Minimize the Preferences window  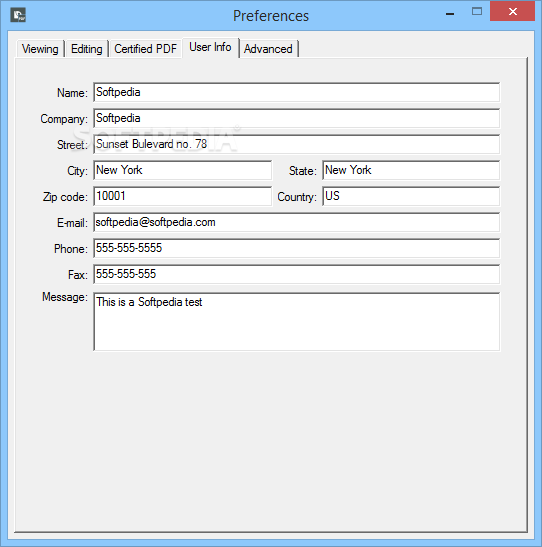(x=450, y=13)
